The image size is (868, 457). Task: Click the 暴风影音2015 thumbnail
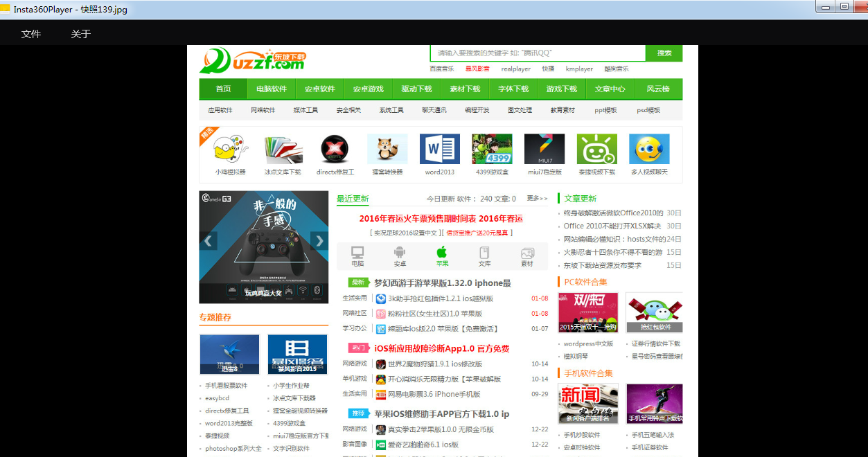(x=297, y=355)
